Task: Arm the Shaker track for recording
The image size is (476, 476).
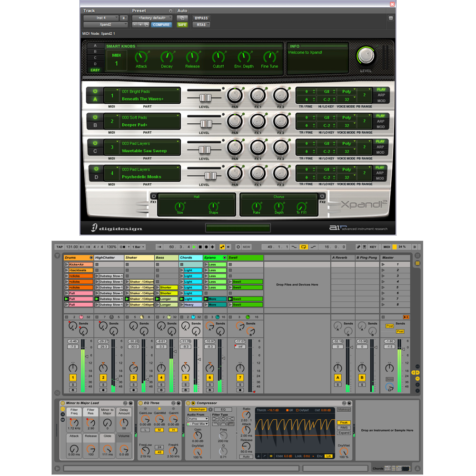Action: coord(134,390)
